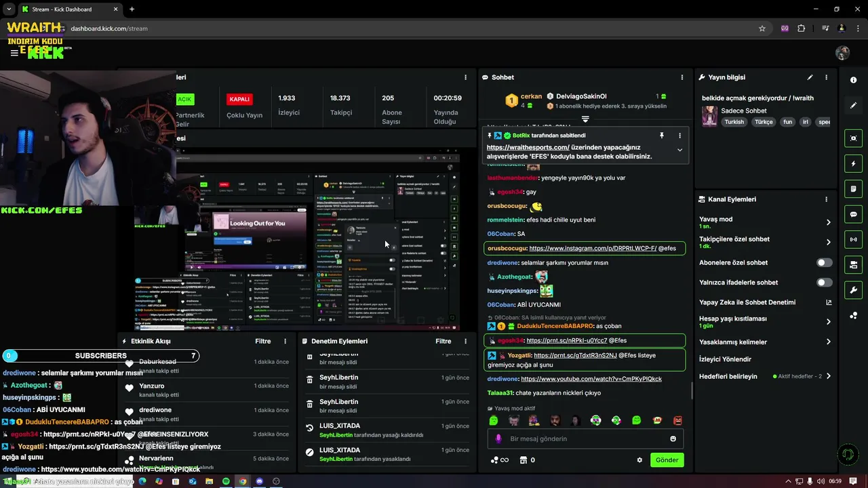Viewport: 868px width, 488px height.
Task: Switch to the Stream - Kick Dashboard tab
Action: tap(69, 9)
